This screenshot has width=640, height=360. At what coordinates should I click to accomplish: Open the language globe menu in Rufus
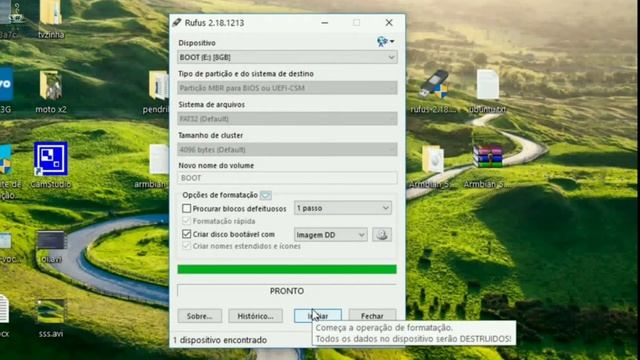(385, 41)
